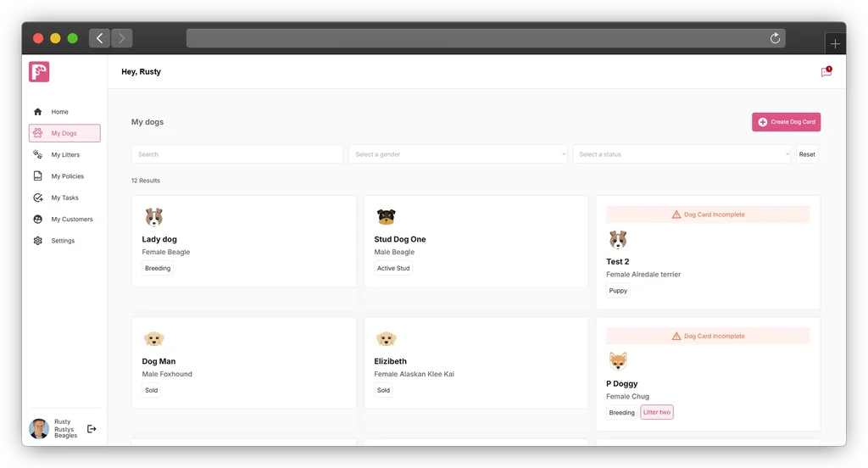868x468 pixels.
Task: Click the Puppy tag on Test 2
Action: [618, 291]
